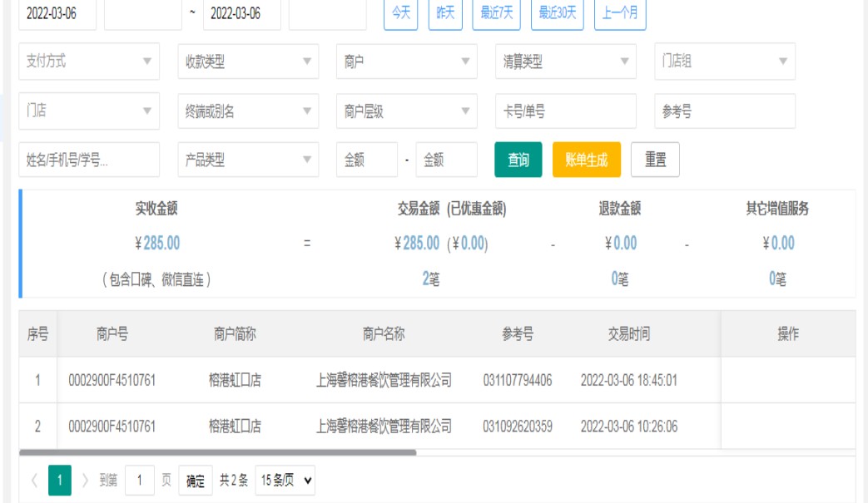The height and width of the screenshot is (503, 868).
Task: Choose the 最近7天 date range
Action: coord(496,13)
